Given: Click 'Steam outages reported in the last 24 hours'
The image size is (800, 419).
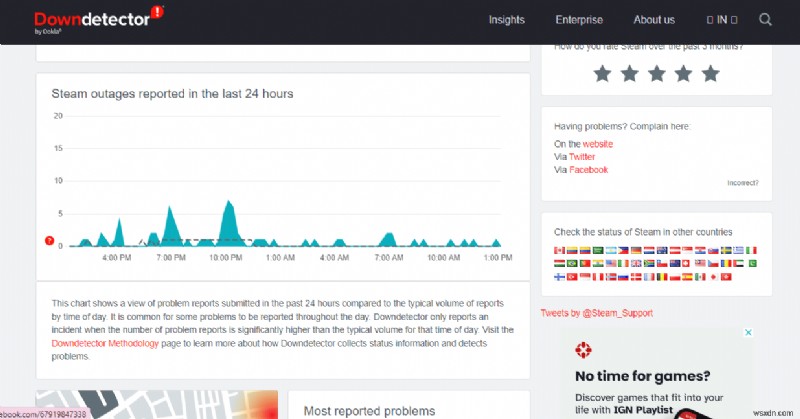Looking at the screenshot, I should click(172, 93).
